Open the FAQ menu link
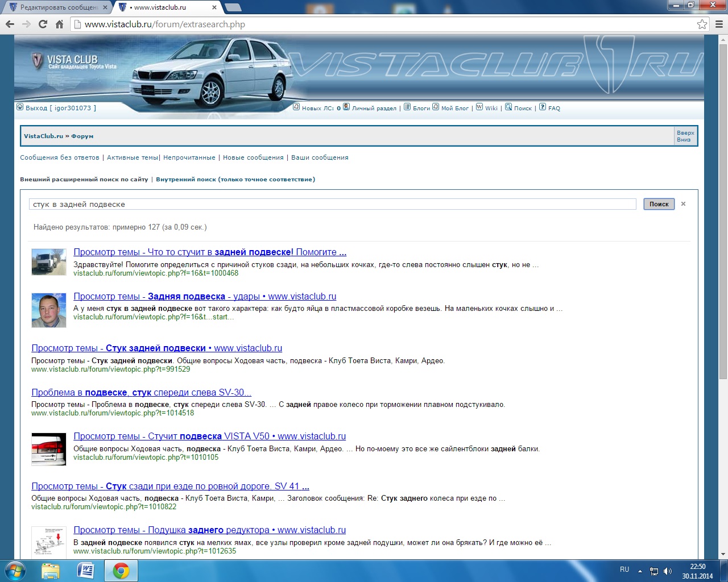 click(x=553, y=108)
